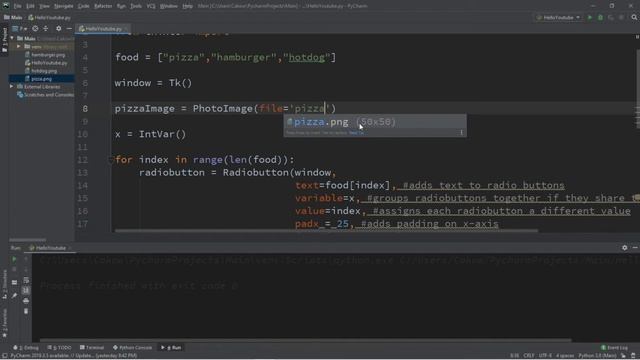Click the restore layout icon in Run panel

pyautogui.click(x=14, y=282)
